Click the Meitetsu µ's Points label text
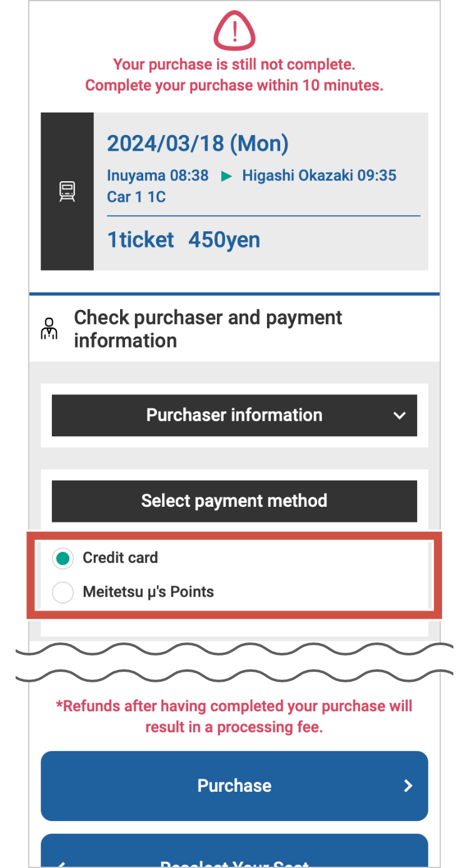 click(148, 592)
